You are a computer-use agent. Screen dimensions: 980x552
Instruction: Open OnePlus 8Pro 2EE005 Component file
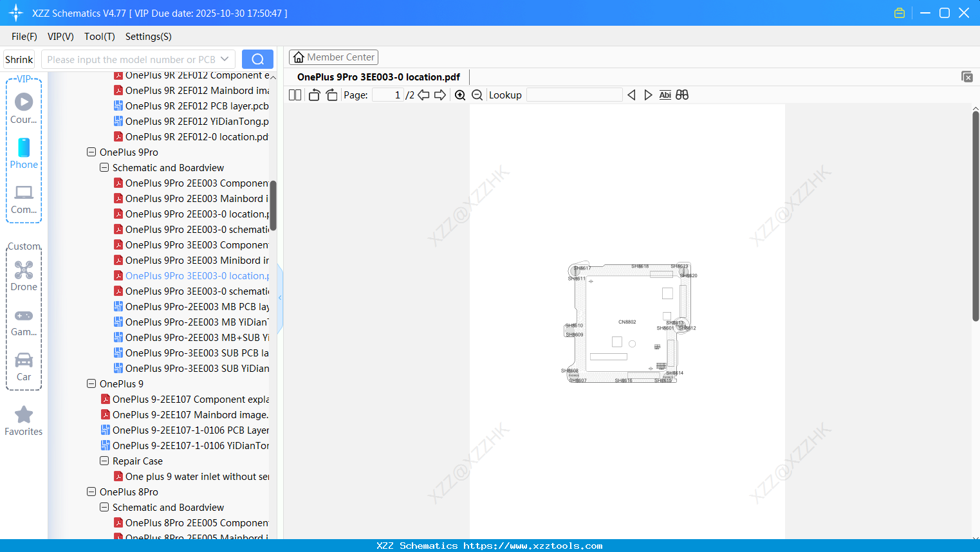tap(191, 523)
